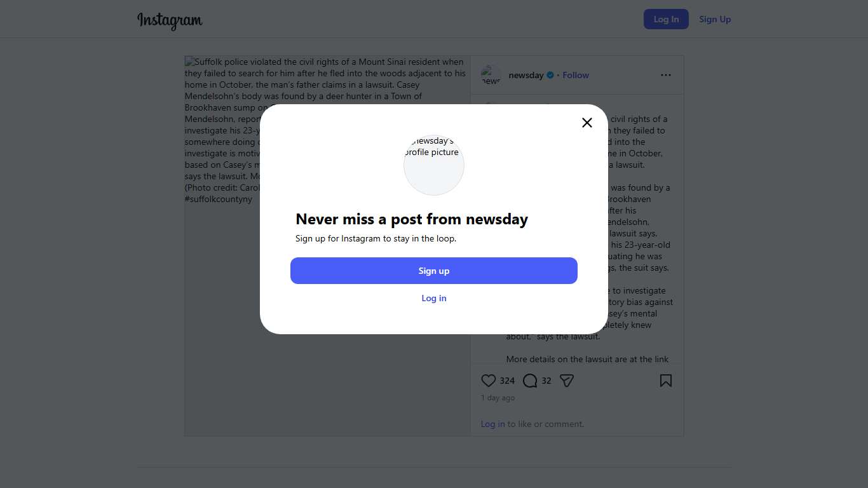Click the '1 day ago' timestamp
The height and width of the screenshot is (488, 868).
(498, 398)
